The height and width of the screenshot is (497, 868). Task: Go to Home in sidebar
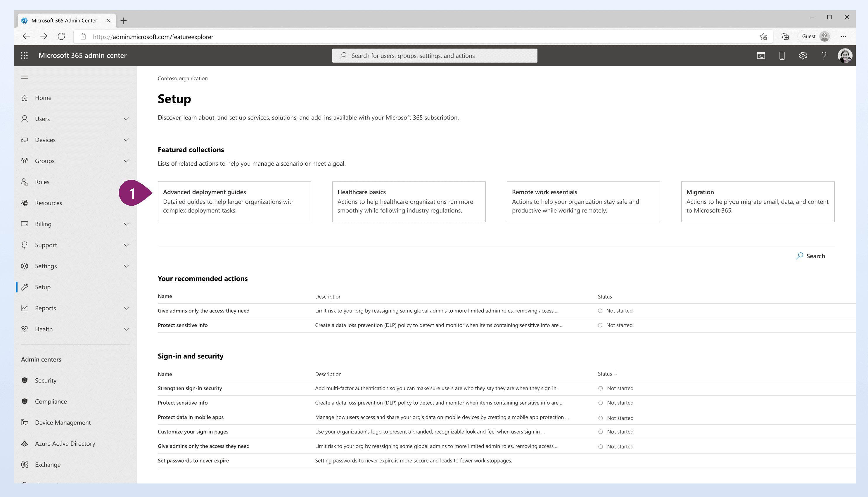pyautogui.click(x=43, y=98)
